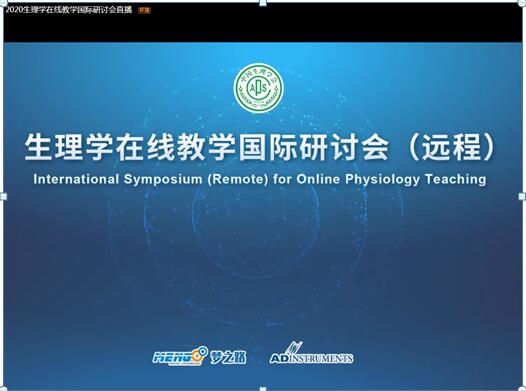
Task: Select the bottom-center resize handle of the image
Action: click(263, 389)
